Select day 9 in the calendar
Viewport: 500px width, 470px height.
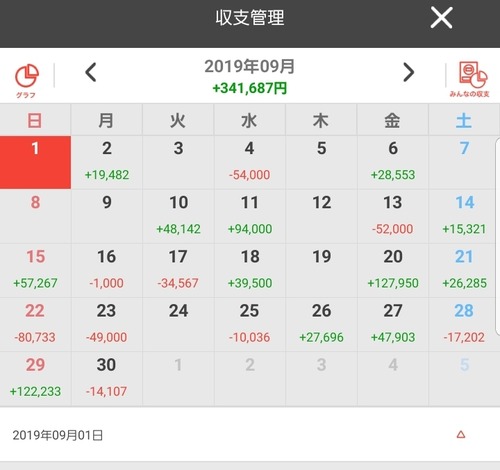(107, 216)
